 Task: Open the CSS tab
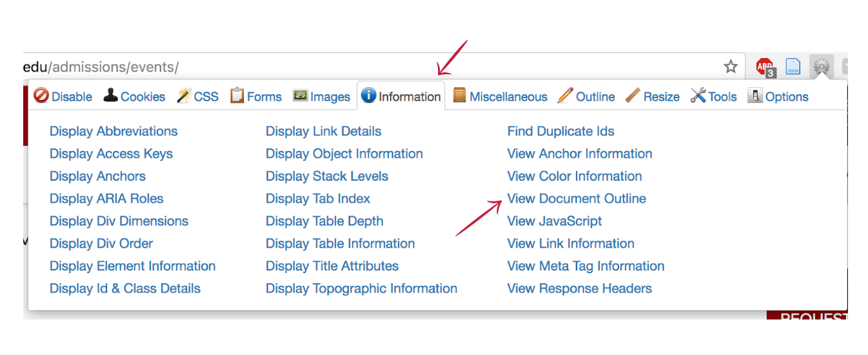click(197, 97)
